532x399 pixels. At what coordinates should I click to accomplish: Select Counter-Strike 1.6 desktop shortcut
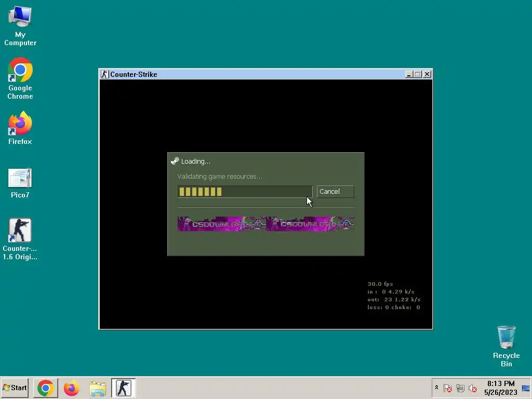[x=20, y=239]
